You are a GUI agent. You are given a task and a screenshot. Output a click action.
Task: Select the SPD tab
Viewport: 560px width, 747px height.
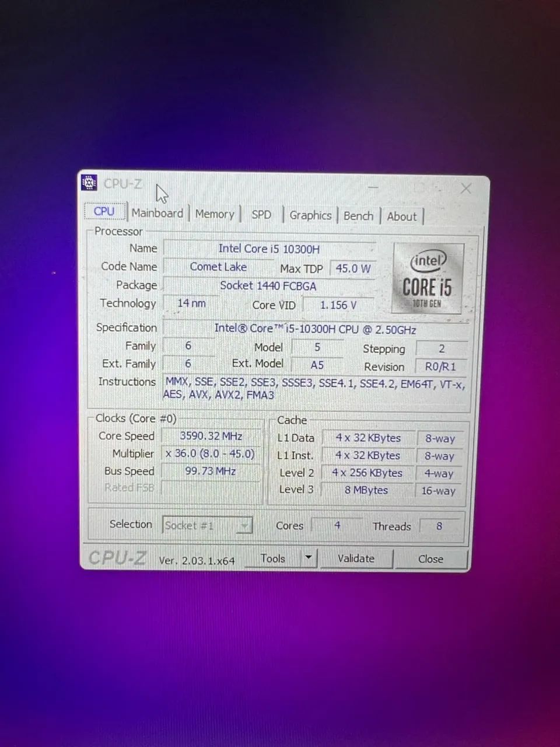click(x=261, y=215)
